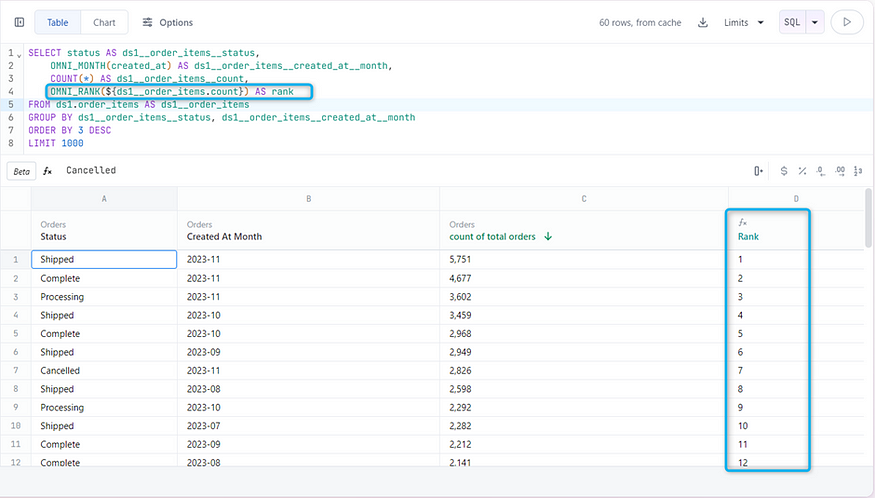875x498 pixels.
Task: Open the Options settings
Action: tap(167, 22)
